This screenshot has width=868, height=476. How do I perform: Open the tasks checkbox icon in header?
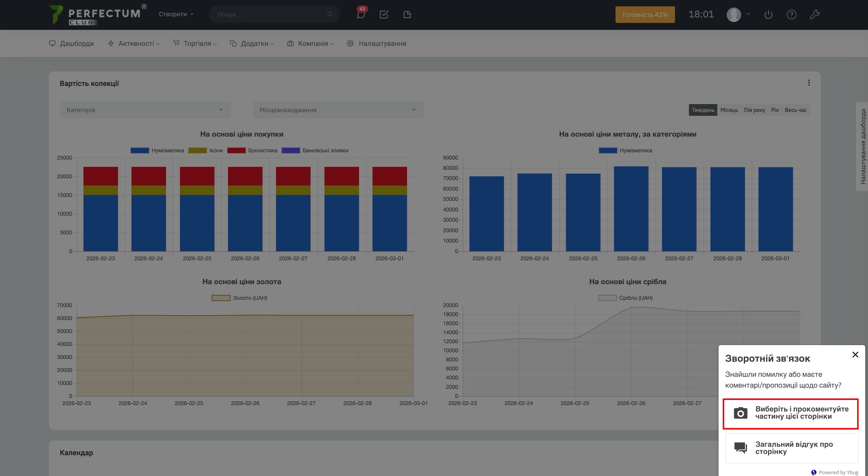(x=384, y=14)
